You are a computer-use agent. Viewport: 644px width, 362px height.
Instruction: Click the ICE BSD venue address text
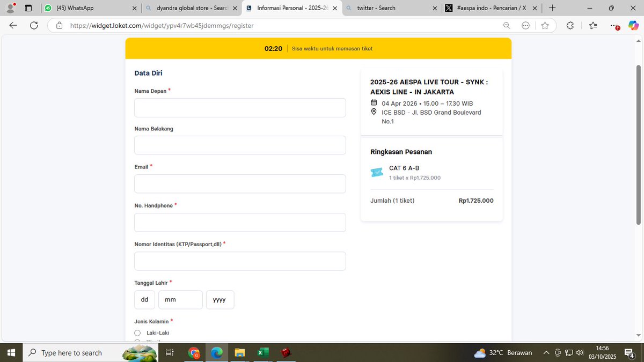coord(431,117)
